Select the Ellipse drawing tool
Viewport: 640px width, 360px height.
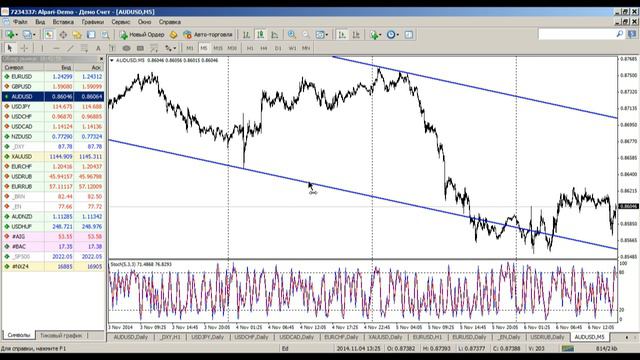[127, 48]
